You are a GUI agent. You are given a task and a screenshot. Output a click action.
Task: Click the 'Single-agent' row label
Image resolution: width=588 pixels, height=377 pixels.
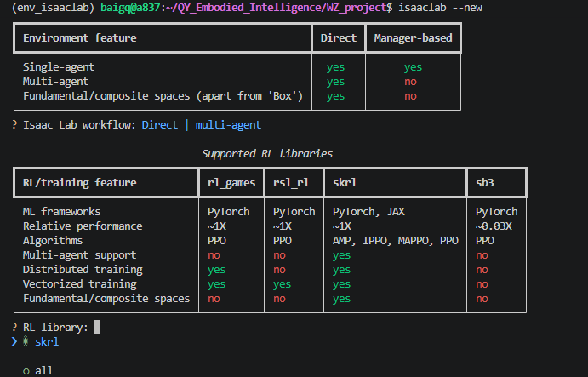(59, 67)
